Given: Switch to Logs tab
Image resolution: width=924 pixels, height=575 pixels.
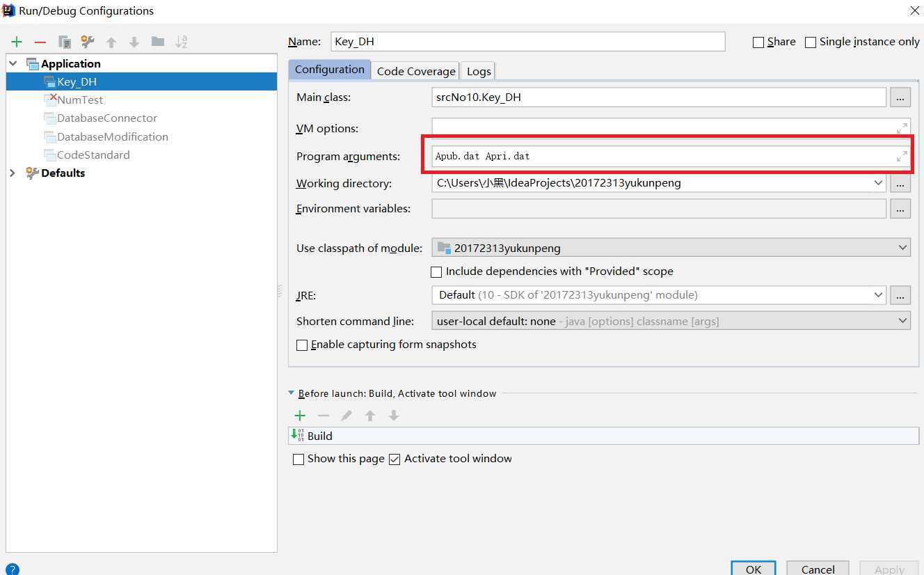Looking at the screenshot, I should tap(479, 71).
